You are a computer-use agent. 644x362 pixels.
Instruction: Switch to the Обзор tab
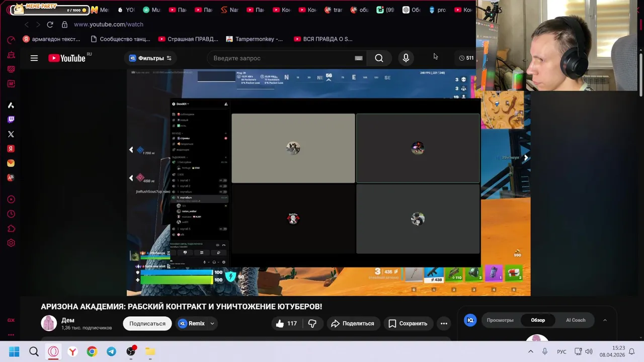tap(538, 320)
